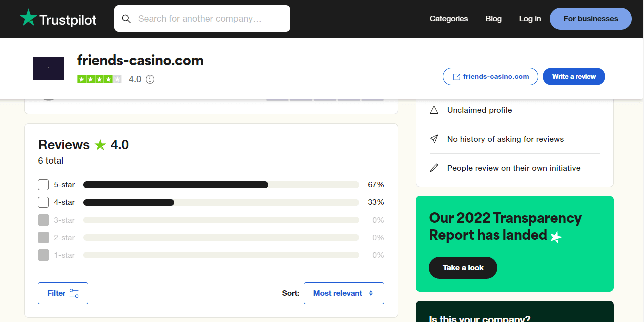Click the TrustScore info circle icon
The height and width of the screenshot is (322, 644).
point(150,79)
